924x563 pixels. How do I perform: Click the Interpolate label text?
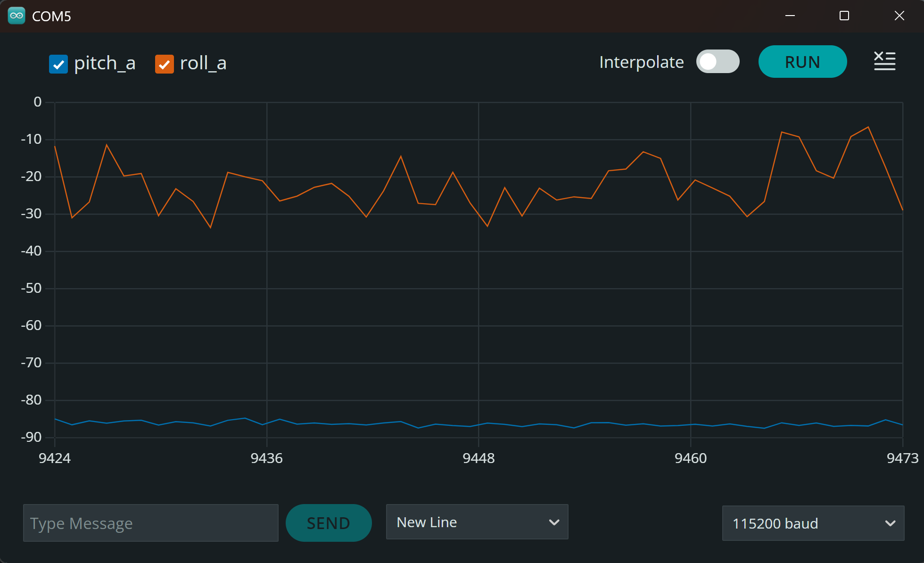click(x=641, y=62)
